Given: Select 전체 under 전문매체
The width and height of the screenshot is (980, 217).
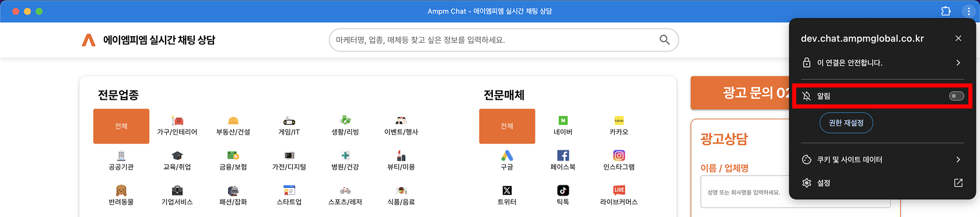Looking at the screenshot, I should click(507, 126).
